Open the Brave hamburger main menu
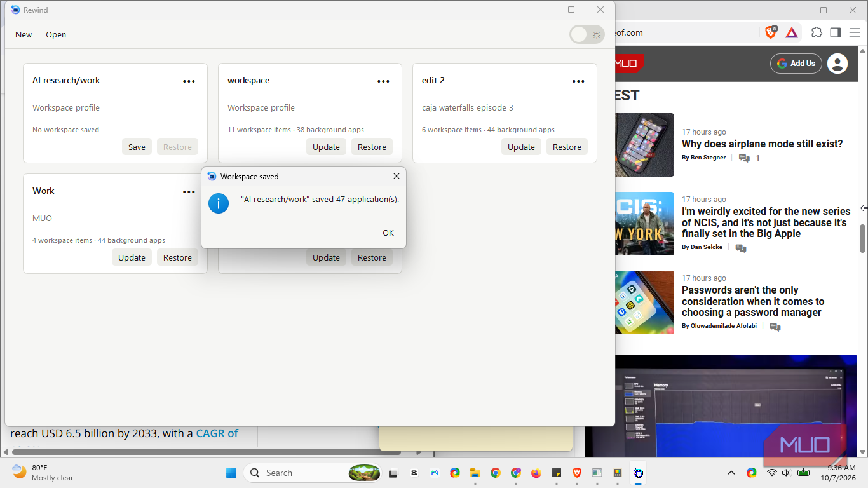The width and height of the screenshot is (868, 488). coord(855,32)
